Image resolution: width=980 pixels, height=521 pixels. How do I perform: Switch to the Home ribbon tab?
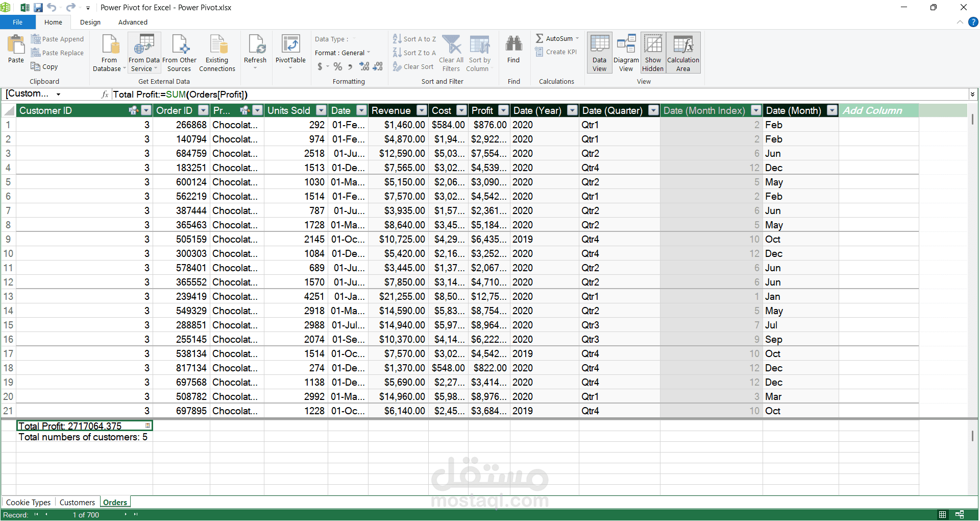coord(53,22)
